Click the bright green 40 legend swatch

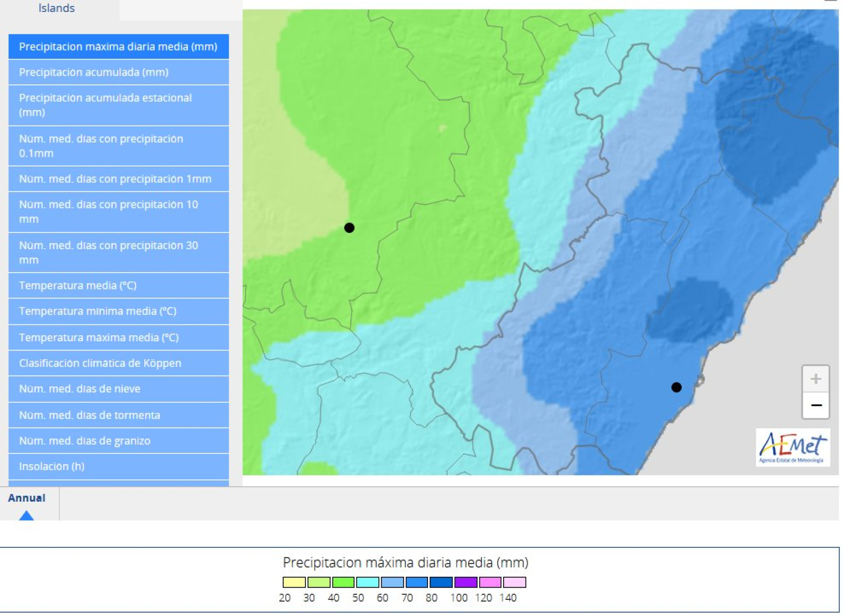point(344,582)
